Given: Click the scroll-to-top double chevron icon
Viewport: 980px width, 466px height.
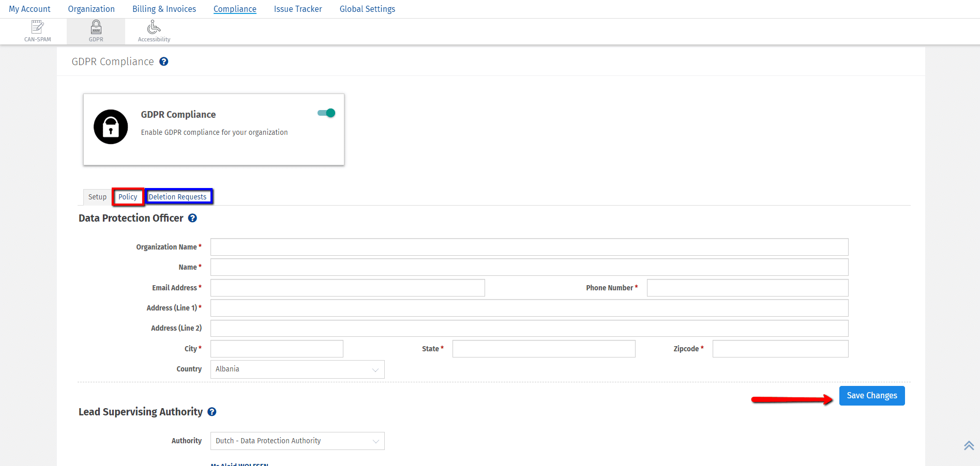Looking at the screenshot, I should (x=969, y=445).
